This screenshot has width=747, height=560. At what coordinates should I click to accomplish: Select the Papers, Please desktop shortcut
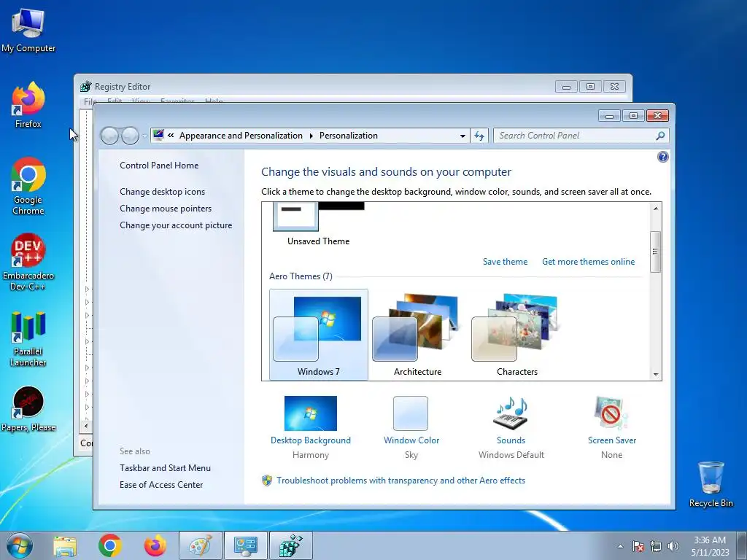(x=28, y=410)
